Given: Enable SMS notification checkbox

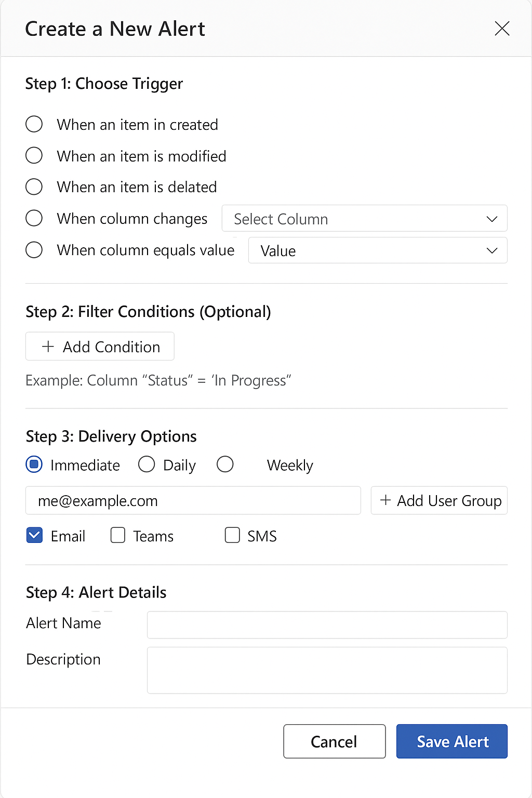Looking at the screenshot, I should click(x=232, y=536).
